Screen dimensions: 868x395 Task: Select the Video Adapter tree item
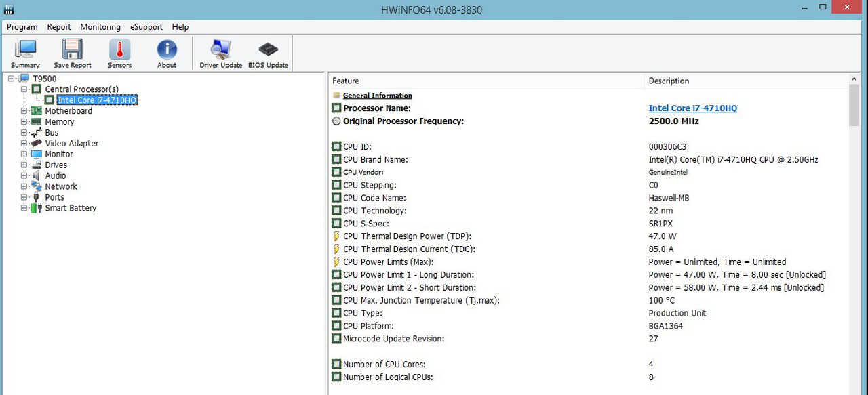click(x=72, y=144)
